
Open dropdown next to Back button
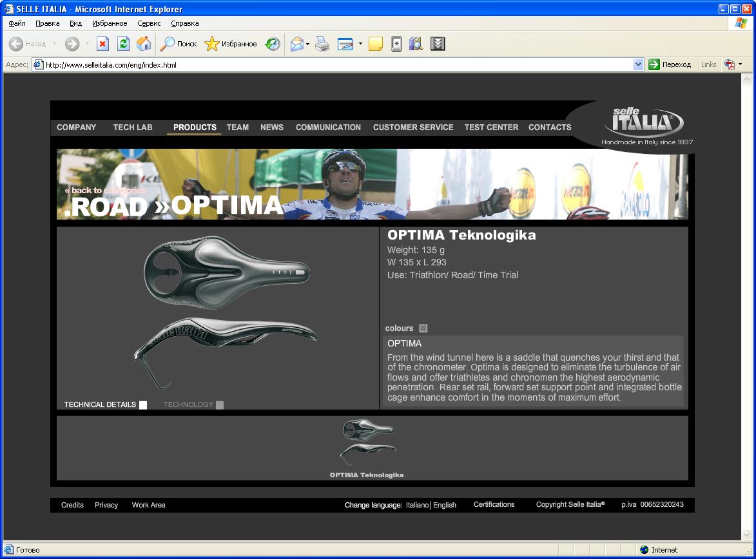click(x=54, y=44)
